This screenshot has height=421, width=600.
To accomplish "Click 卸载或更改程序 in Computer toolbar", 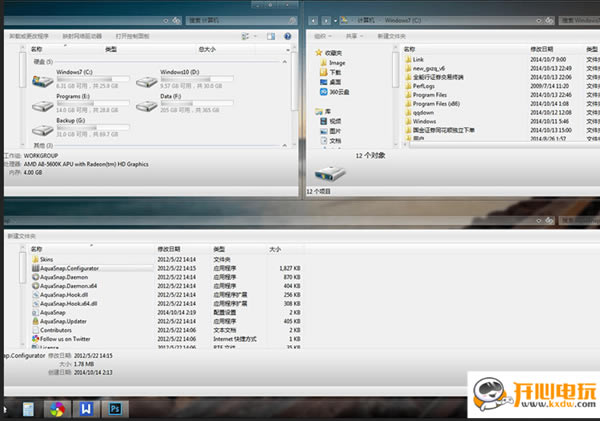I will click(29, 36).
